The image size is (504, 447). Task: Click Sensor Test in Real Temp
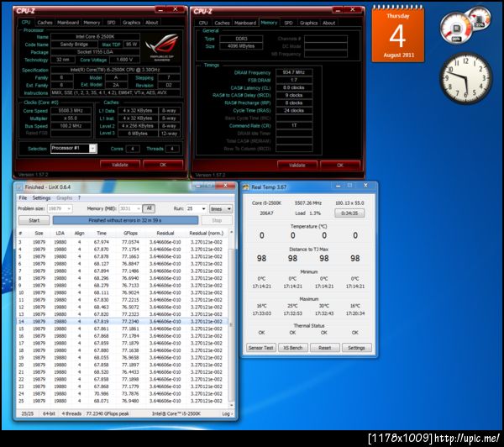[x=260, y=348]
